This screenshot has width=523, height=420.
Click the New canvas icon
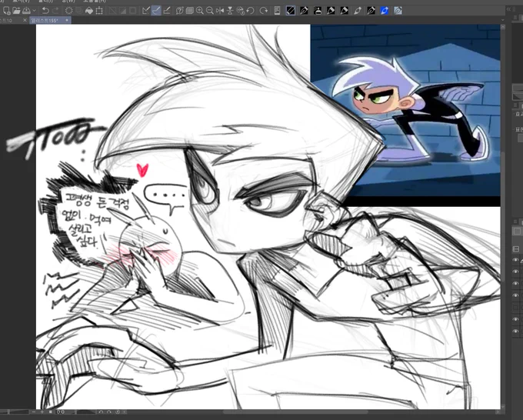point(6,11)
